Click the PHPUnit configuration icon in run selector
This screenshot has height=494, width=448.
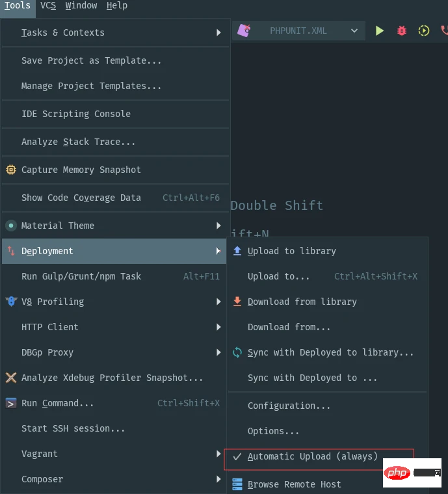(244, 31)
